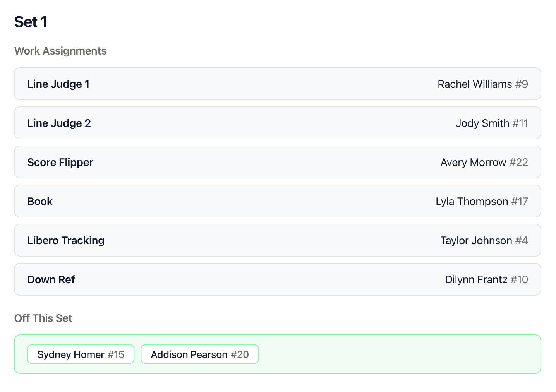The width and height of the screenshot is (556, 392).
Task: Select the Libero Tracking role label
Action: pyautogui.click(x=66, y=241)
